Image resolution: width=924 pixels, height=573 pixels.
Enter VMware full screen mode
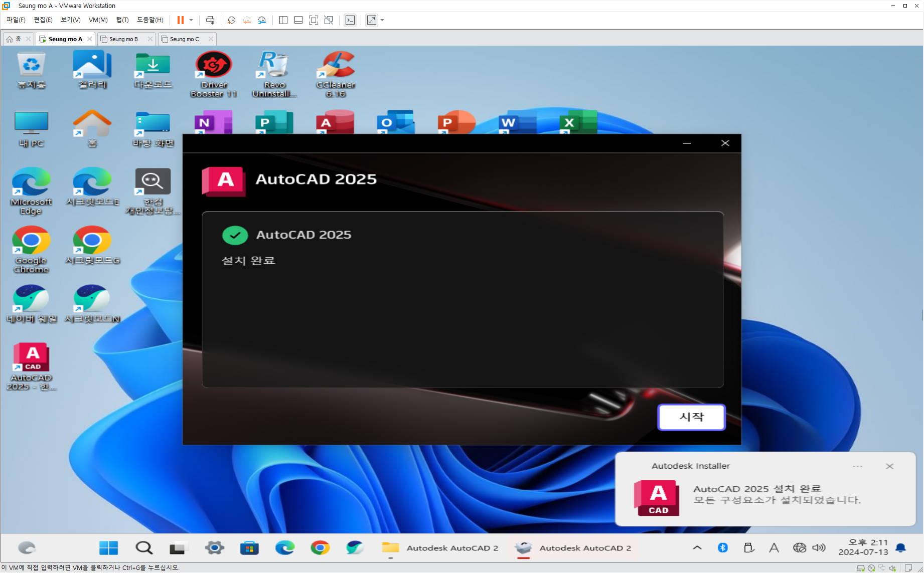pos(314,20)
